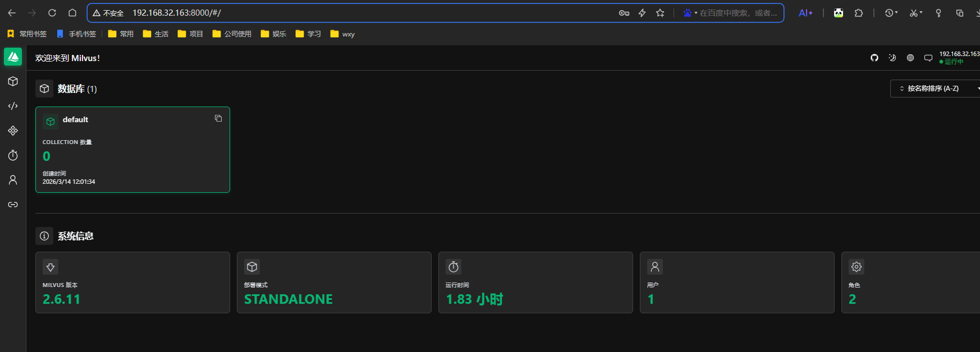The width and height of the screenshot is (980, 352).
Task: Click the Milvus sailboat logo icon
Action: pos(13,57)
